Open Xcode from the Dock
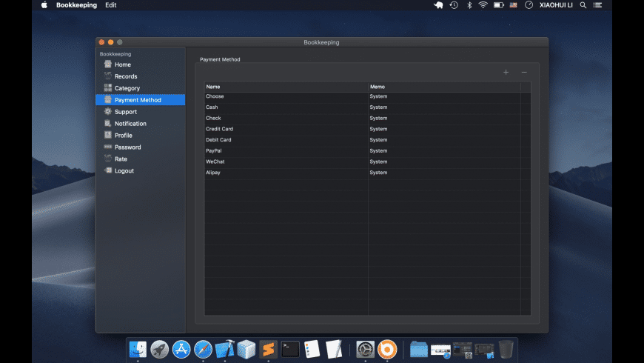This screenshot has height=363, width=644. [225, 350]
